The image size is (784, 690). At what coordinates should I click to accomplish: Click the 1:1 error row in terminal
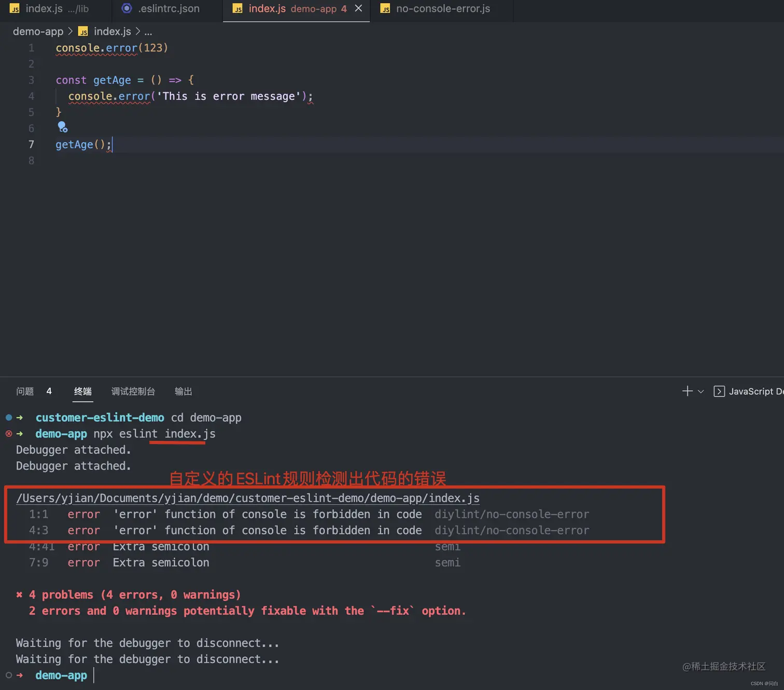coord(309,514)
